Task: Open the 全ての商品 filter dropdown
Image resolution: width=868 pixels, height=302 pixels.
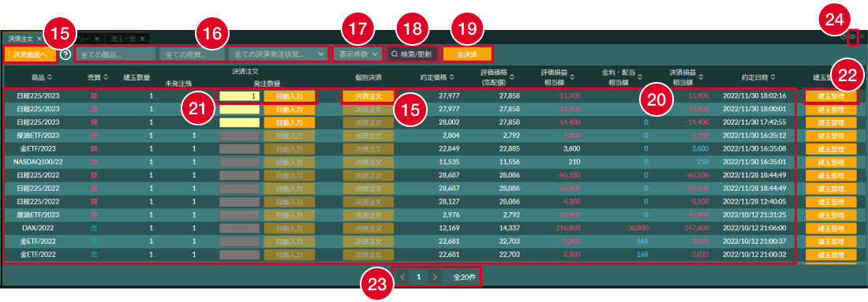Action: pyautogui.click(x=115, y=54)
